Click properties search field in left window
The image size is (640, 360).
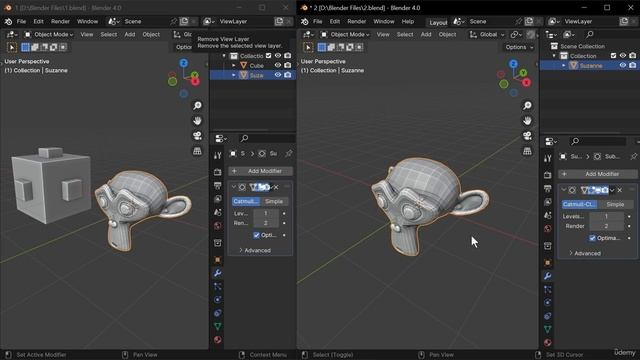click(x=267, y=138)
